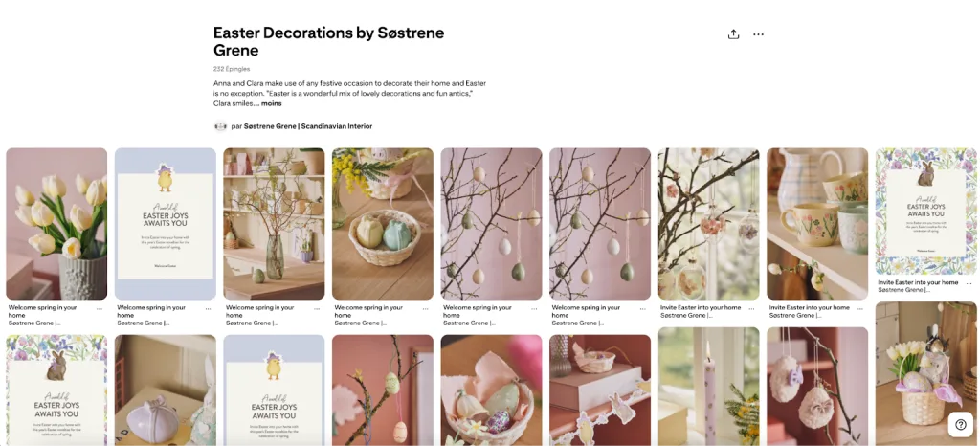
Task: Open the glass ornaments with pressed flowers pin
Action: point(709,224)
